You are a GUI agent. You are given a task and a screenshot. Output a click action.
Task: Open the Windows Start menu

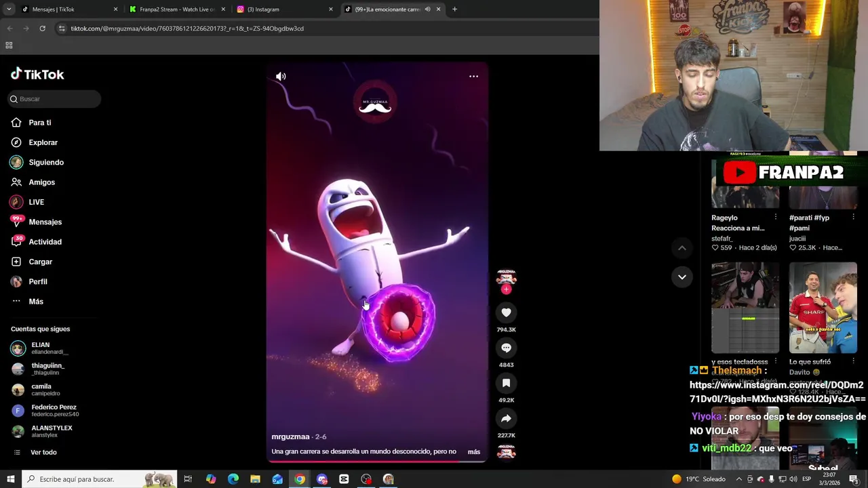[x=11, y=479]
